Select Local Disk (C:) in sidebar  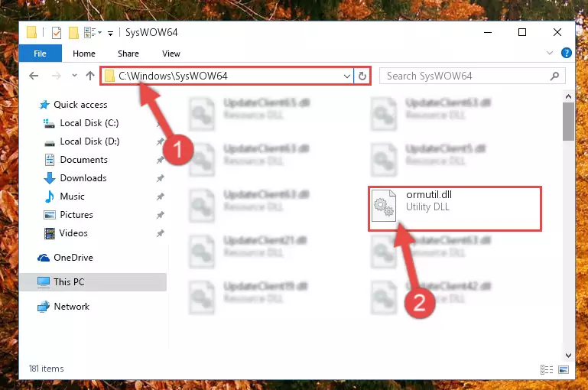click(x=89, y=123)
